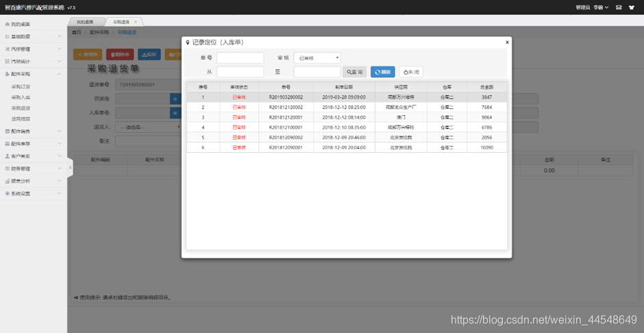Click the chart icon beside 报表分析
644x333 pixels.
[x=8, y=181]
